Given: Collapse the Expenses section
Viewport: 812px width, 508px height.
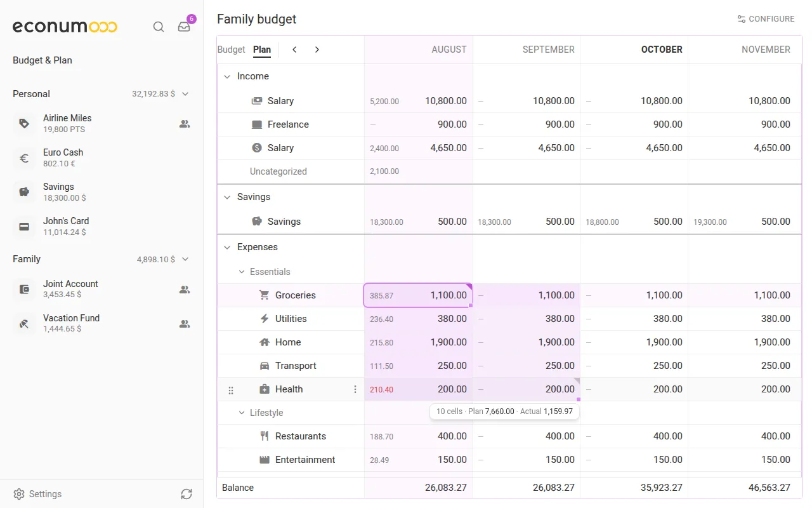Looking at the screenshot, I should click(x=227, y=248).
